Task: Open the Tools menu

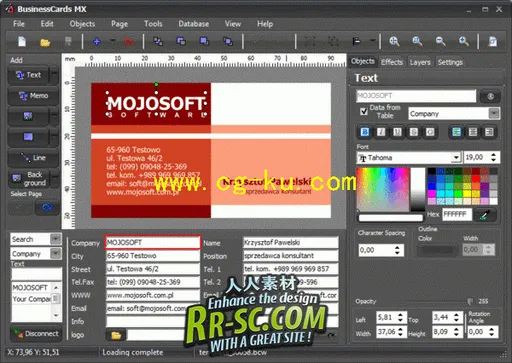Action: (153, 24)
